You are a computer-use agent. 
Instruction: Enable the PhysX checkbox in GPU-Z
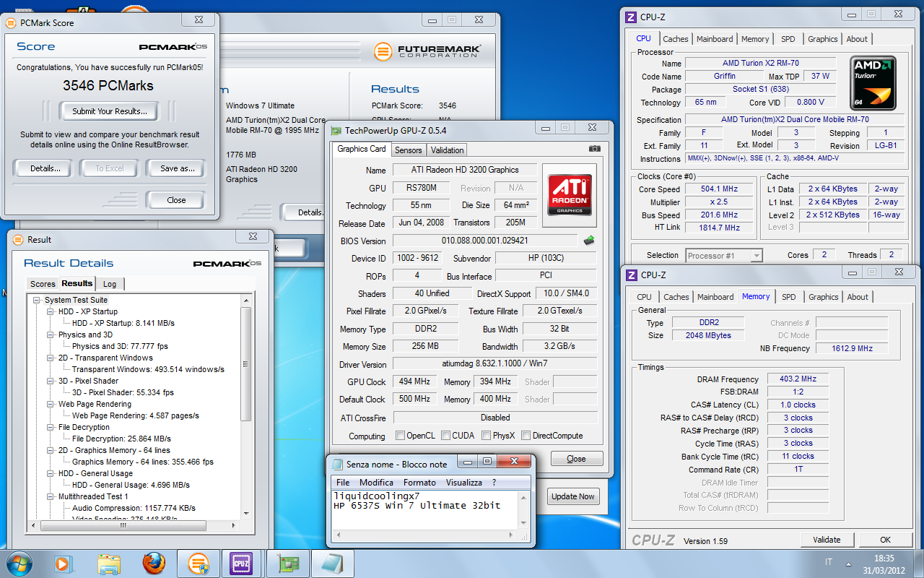coord(487,436)
